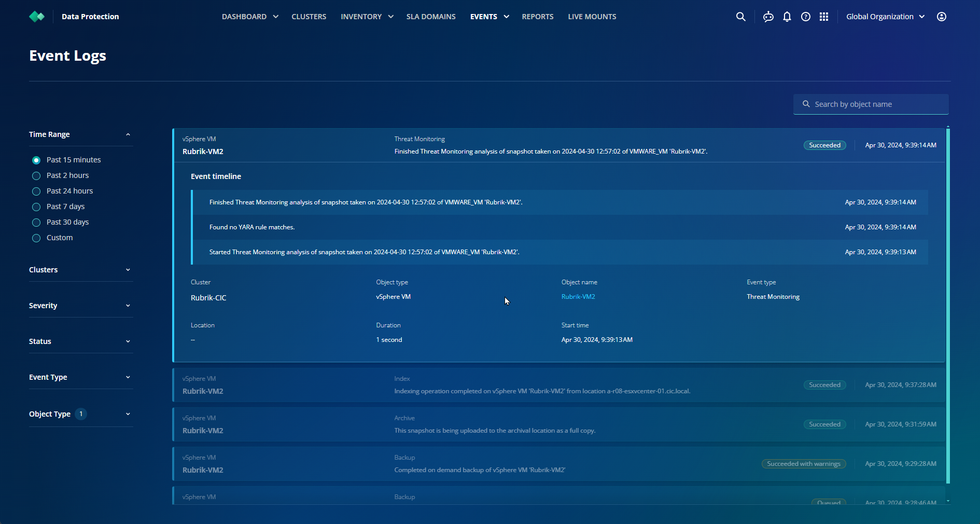Open the chatbot assistant icon
Screen dimensions: 980x524
coord(768,17)
